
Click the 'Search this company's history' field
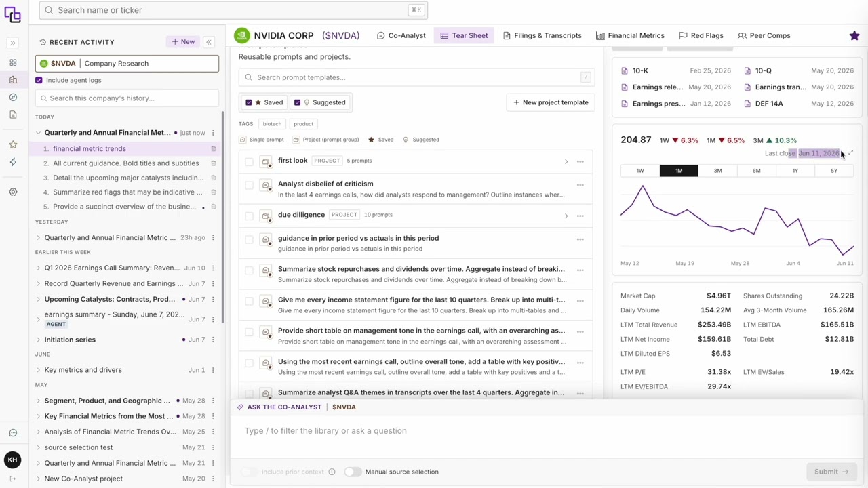(x=127, y=98)
